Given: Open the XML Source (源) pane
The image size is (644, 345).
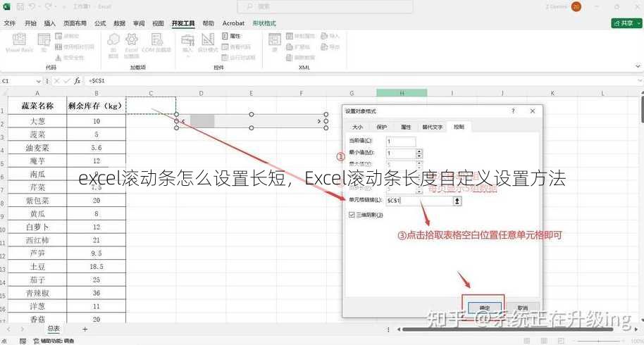Looking at the screenshot, I should (275, 43).
